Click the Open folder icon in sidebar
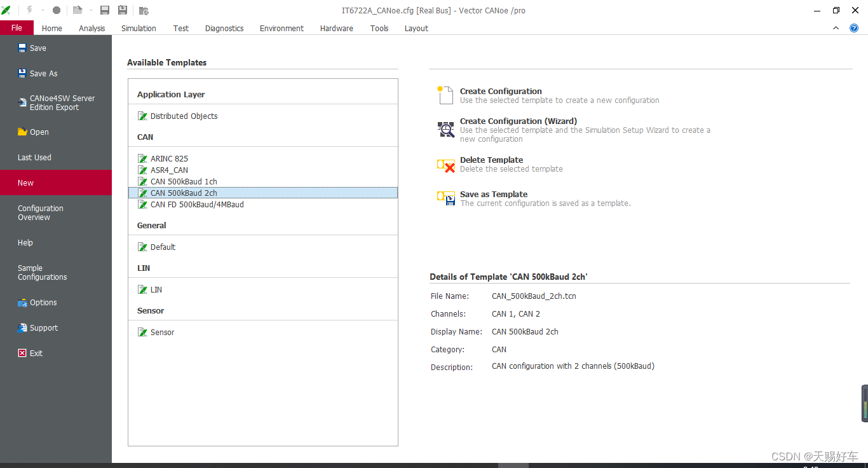 [22, 132]
